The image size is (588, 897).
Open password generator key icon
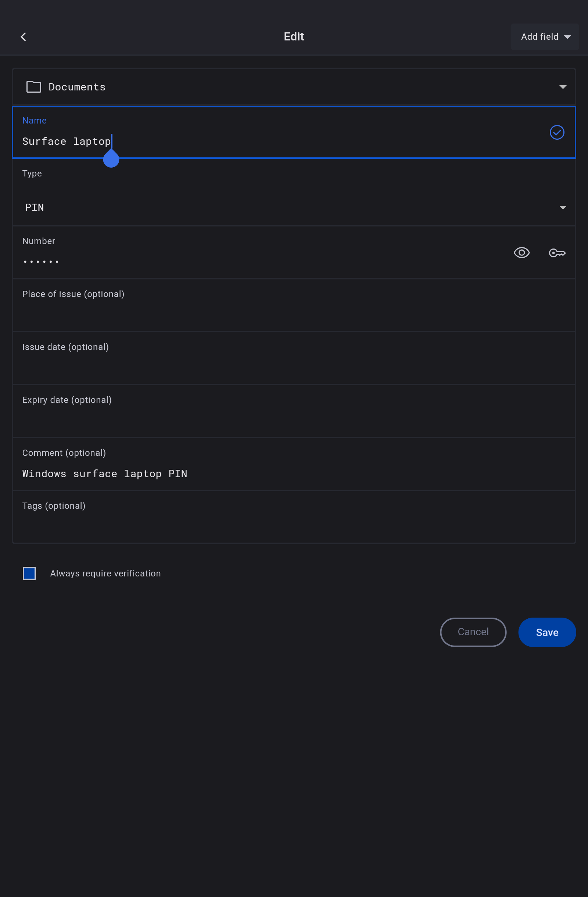coord(557,253)
